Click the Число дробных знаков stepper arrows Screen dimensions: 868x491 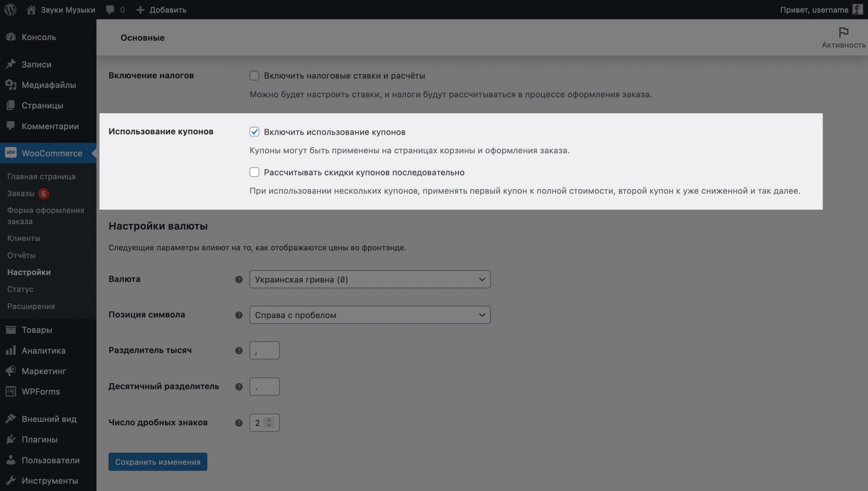coord(269,422)
